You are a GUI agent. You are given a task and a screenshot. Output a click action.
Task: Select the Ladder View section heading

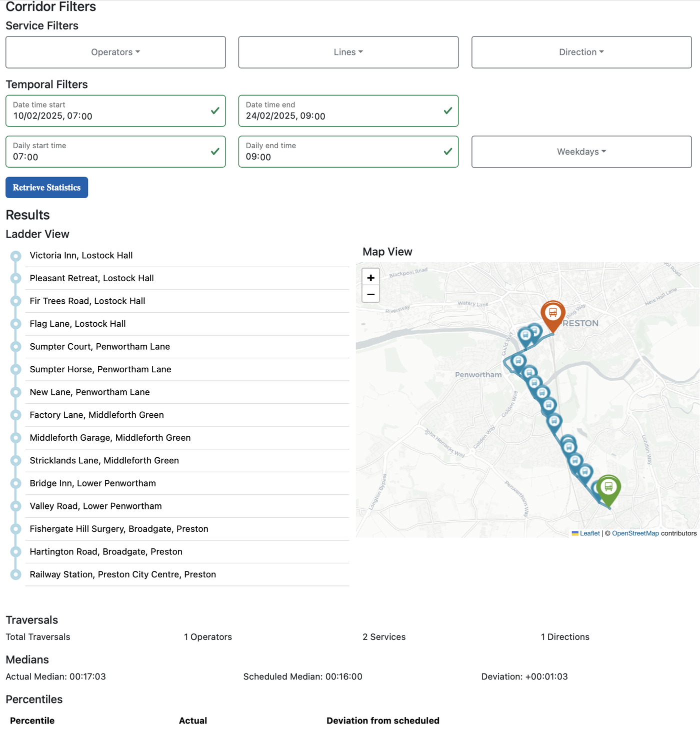[37, 234]
